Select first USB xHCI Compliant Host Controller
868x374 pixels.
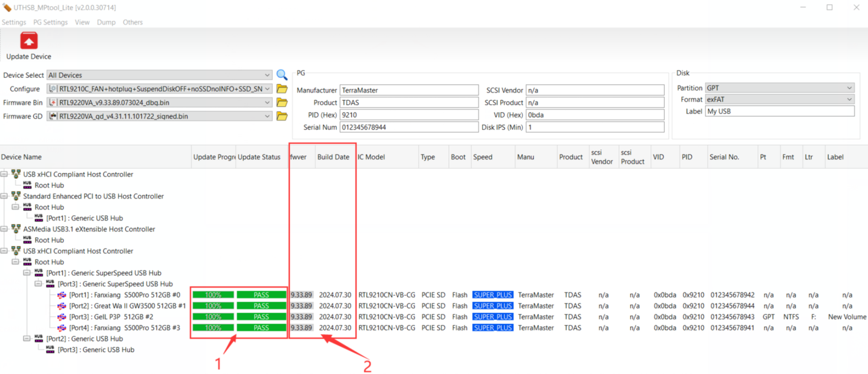coord(78,174)
